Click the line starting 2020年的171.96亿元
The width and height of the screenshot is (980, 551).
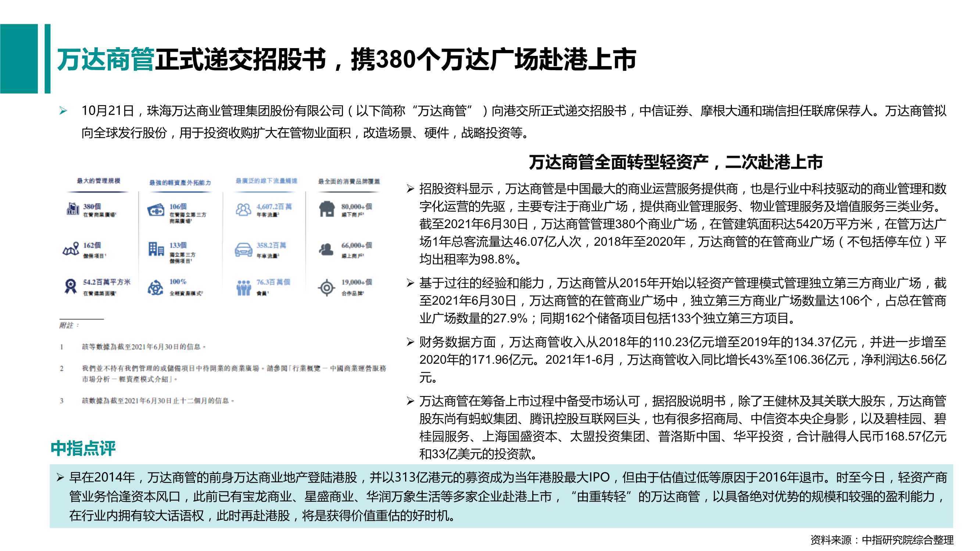point(683,359)
